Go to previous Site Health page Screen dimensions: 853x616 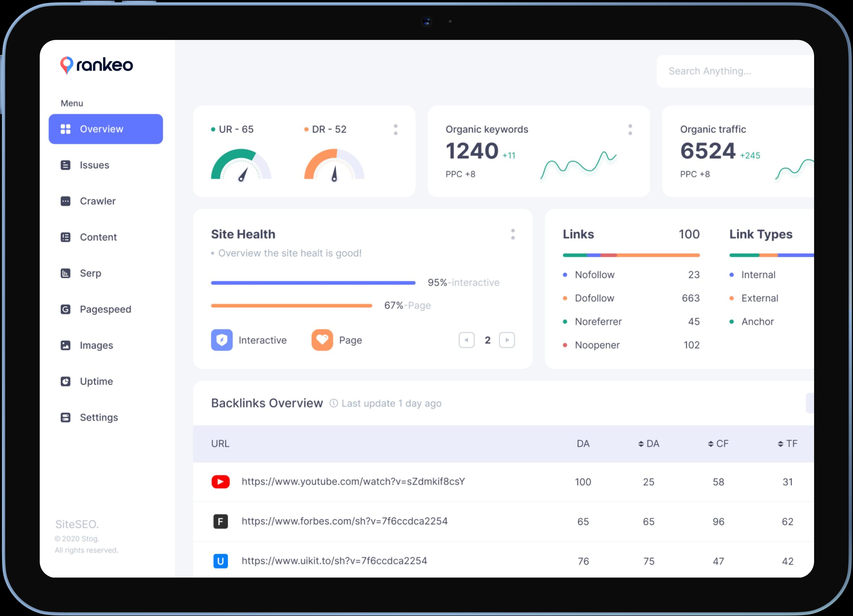coord(466,340)
